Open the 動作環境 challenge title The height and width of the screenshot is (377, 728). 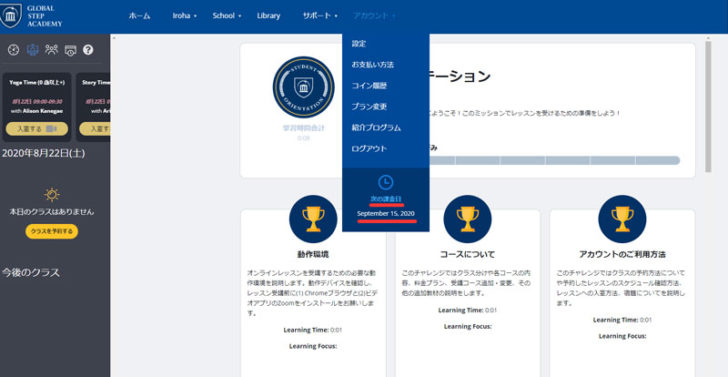pos(313,254)
